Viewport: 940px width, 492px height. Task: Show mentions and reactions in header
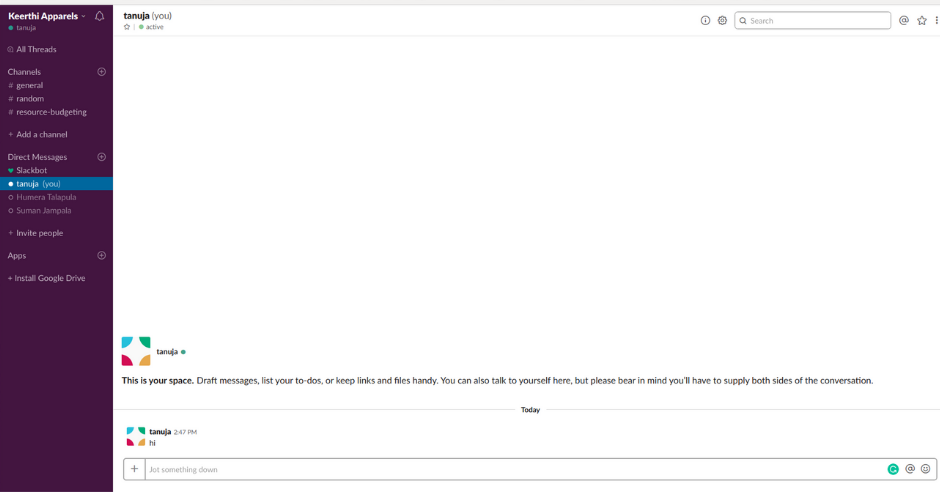tap(904, 20)
